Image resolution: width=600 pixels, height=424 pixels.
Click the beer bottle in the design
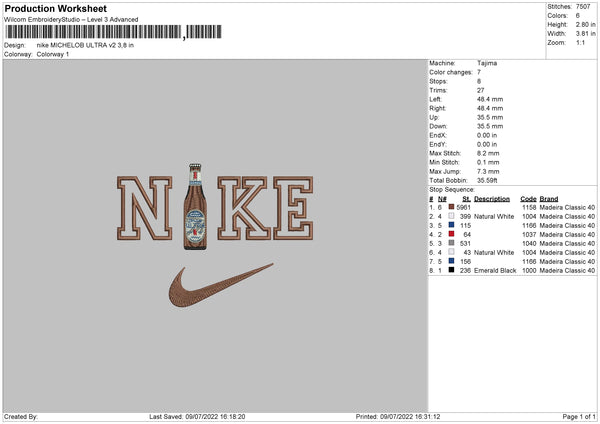click(195, 207)
